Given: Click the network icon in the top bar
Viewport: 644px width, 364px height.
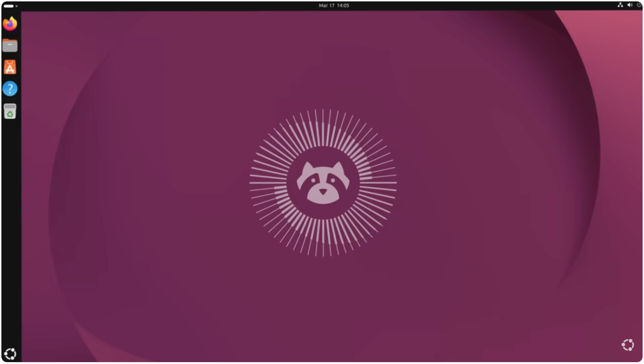Looking at the screenshot, I should (x=621, y=5).
